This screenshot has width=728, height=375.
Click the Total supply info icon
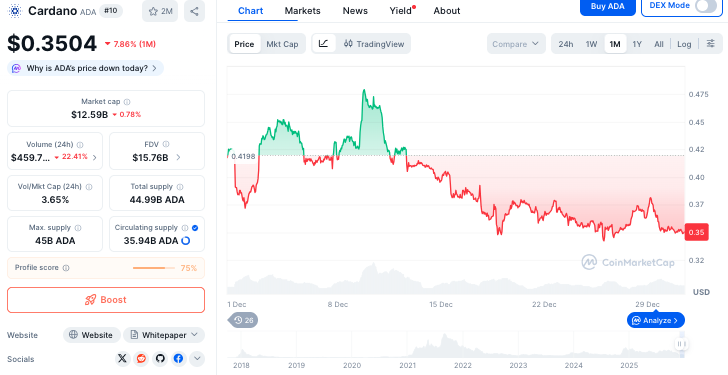click(x=180, y=187)
